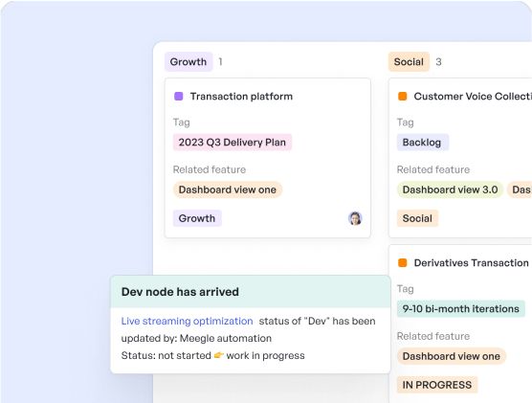Click the pointing hand emoji in the notification
The width and height of the screenshot is (532, 403).
(218, 355)
